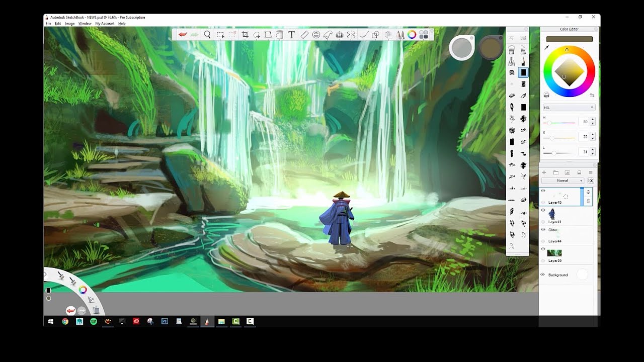The image size is (644, 362).
Task: Hide the Glow layer
Action: 544,229
